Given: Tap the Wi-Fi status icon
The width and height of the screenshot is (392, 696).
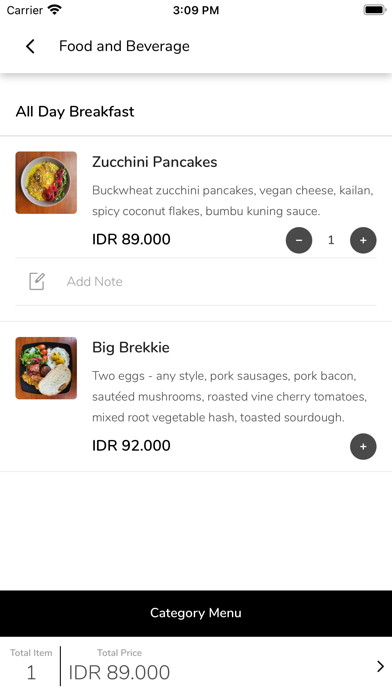Looking at the screenshot, I should pos(55,10).
